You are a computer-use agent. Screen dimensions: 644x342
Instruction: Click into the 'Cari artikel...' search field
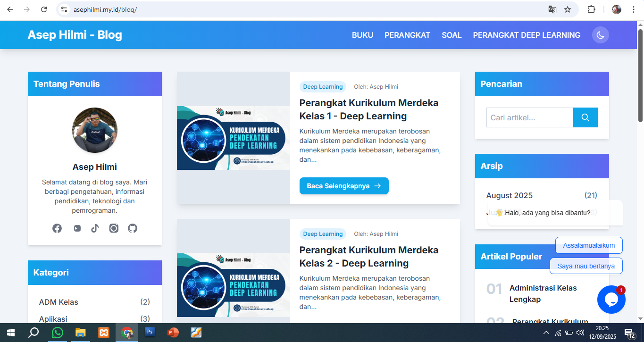pyautogui.click(x=529, y=117)
